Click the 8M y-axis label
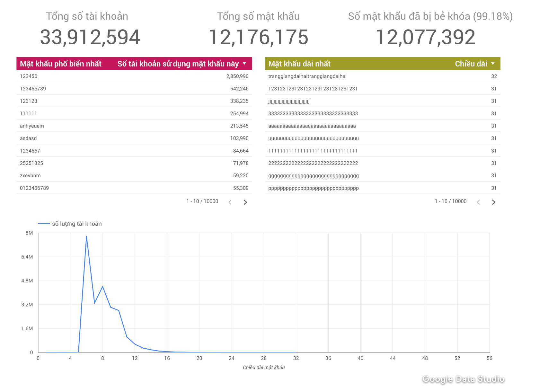 [x=29, y=233]
